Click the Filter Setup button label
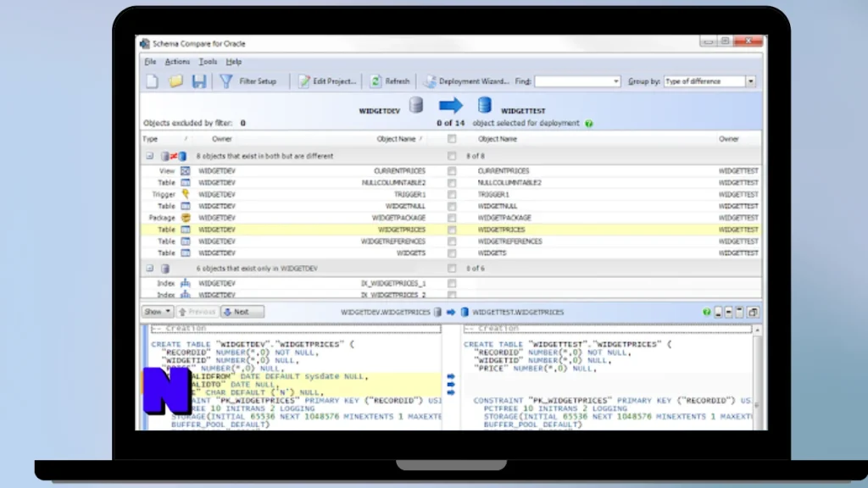Image resolution: width=868 pixels, height=488 pixels. pos(258,81)
